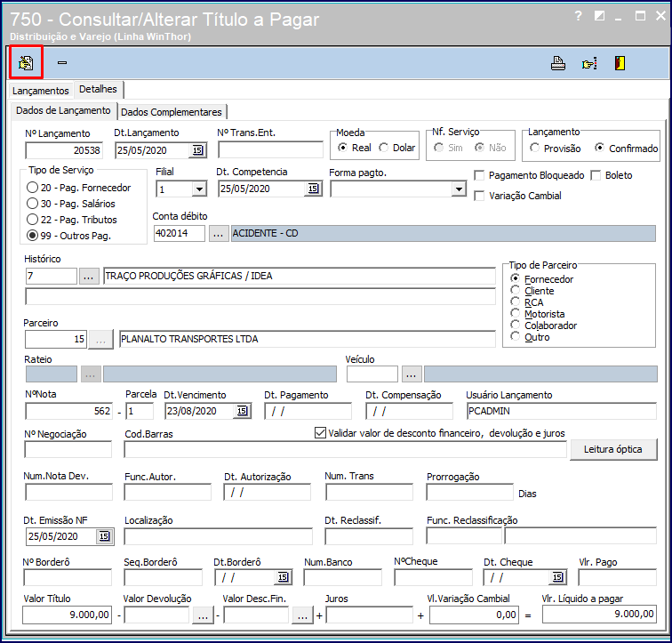672x643 pixels.
Task: Click the Prorrogação days field
Action: 469,492
